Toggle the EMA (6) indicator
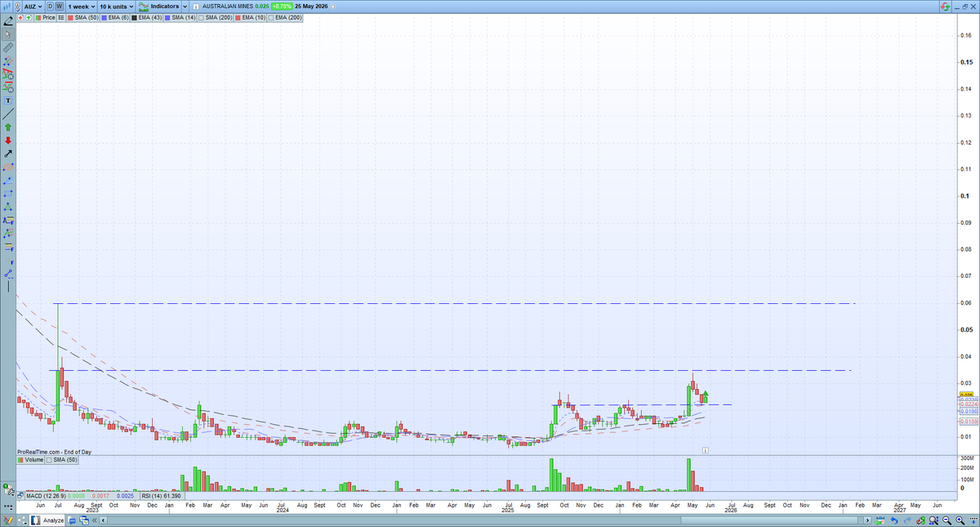Image resolution: width=980 pixels, height=527 pixels. click(x=115, y=17)
